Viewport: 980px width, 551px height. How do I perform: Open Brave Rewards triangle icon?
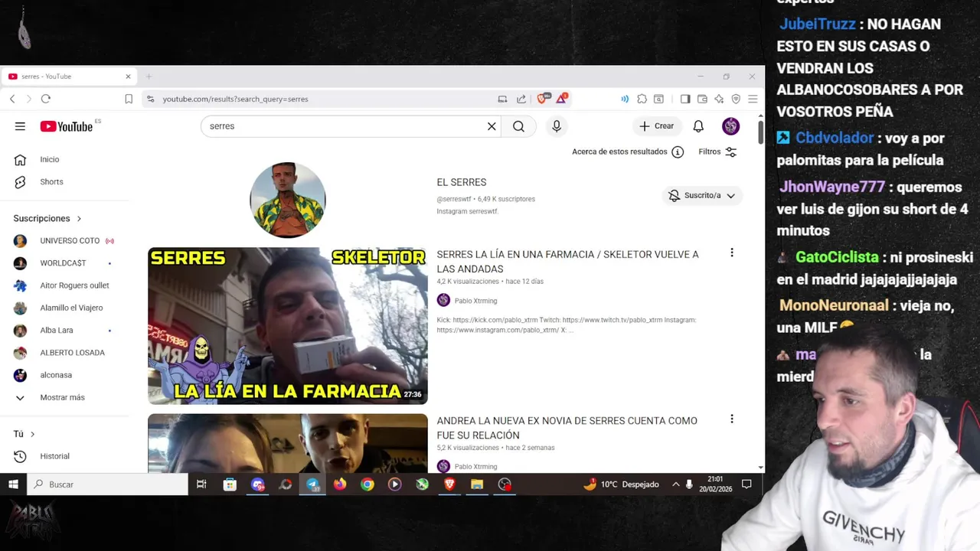coord(561,99)
